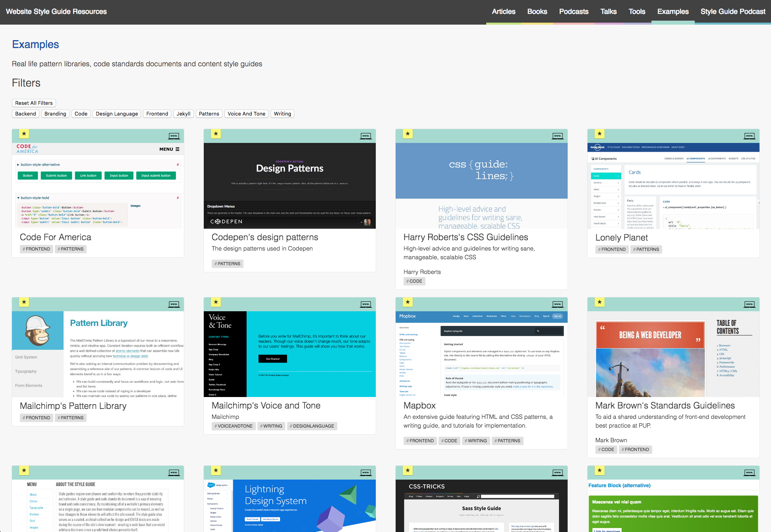Open the Articles menu item
Image resolution: width=771 pixels, height=532 pixels.
click(502, 11)
